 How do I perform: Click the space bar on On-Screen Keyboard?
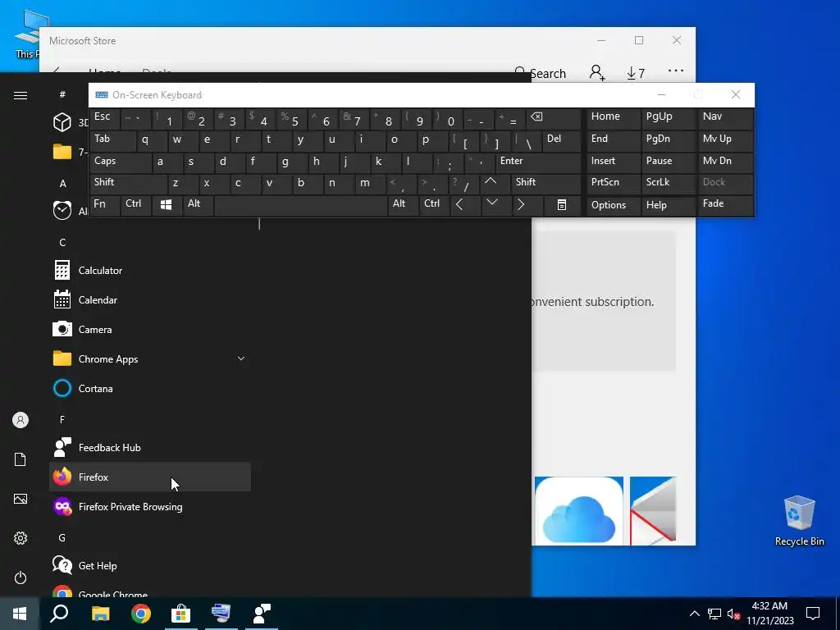pos(301,205)
